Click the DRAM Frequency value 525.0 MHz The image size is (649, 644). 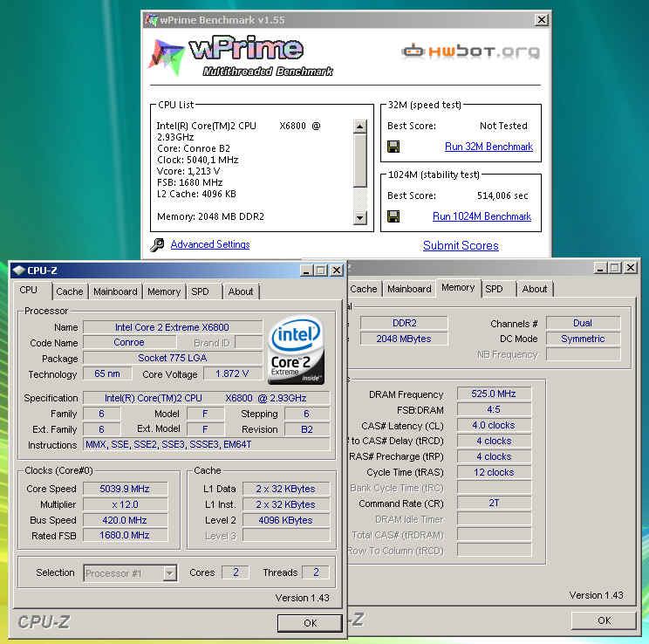point(494,394)
